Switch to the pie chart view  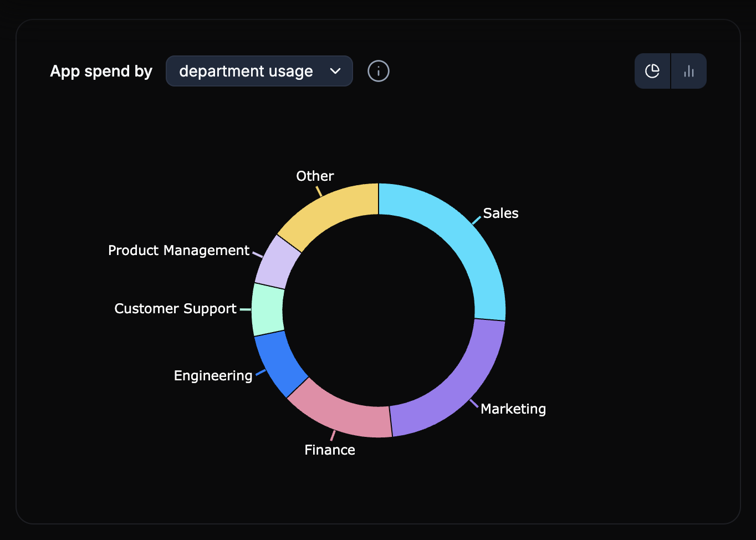point(652,71)
